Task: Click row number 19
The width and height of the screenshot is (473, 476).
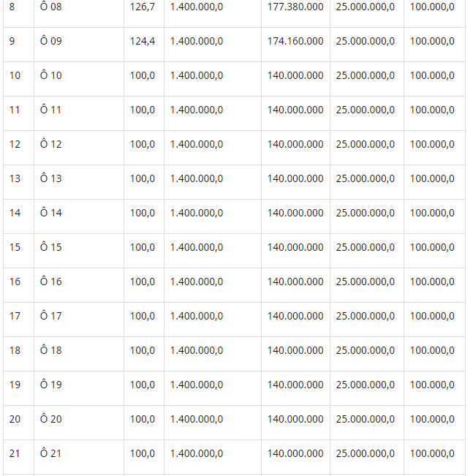Action: tap(15, 385)
